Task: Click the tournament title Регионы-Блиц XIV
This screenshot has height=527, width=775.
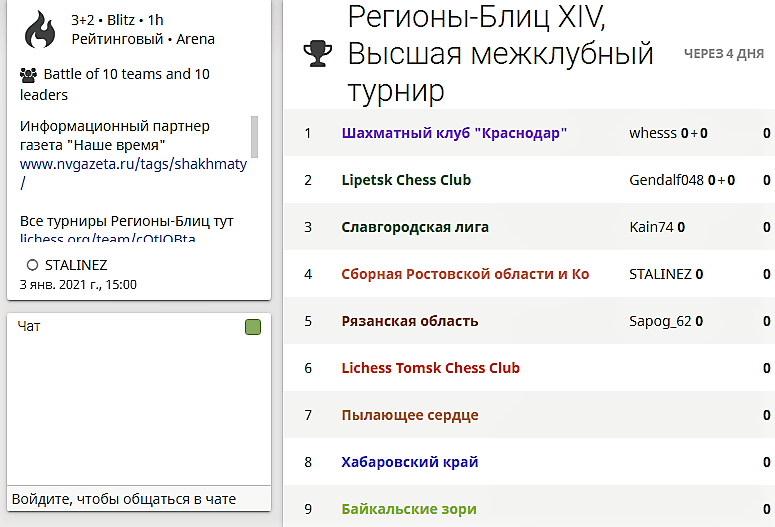Action: 500,54
